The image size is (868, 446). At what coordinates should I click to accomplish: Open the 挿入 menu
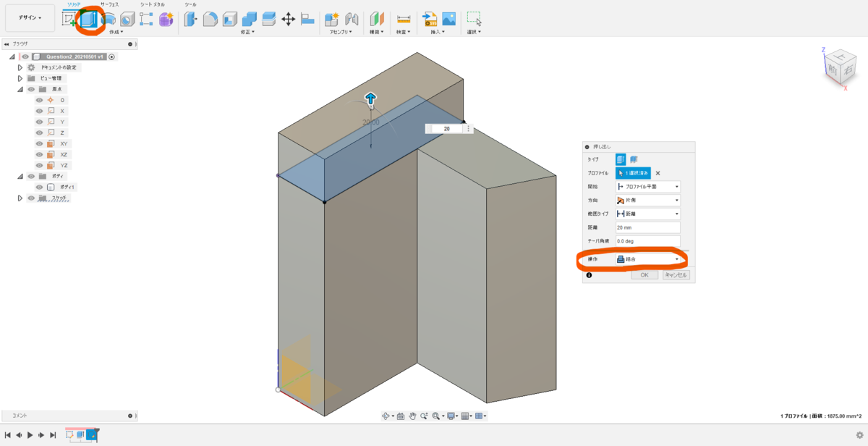coord(439,32)
